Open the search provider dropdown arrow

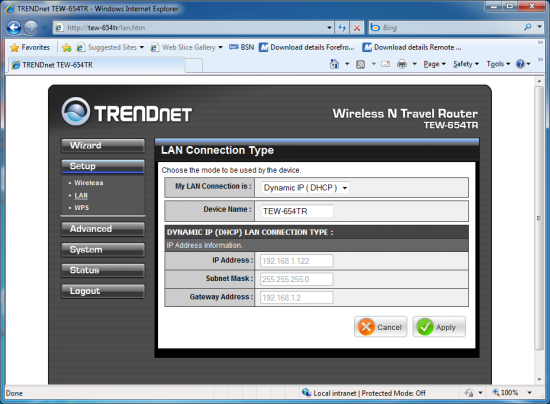pos(539,27)
